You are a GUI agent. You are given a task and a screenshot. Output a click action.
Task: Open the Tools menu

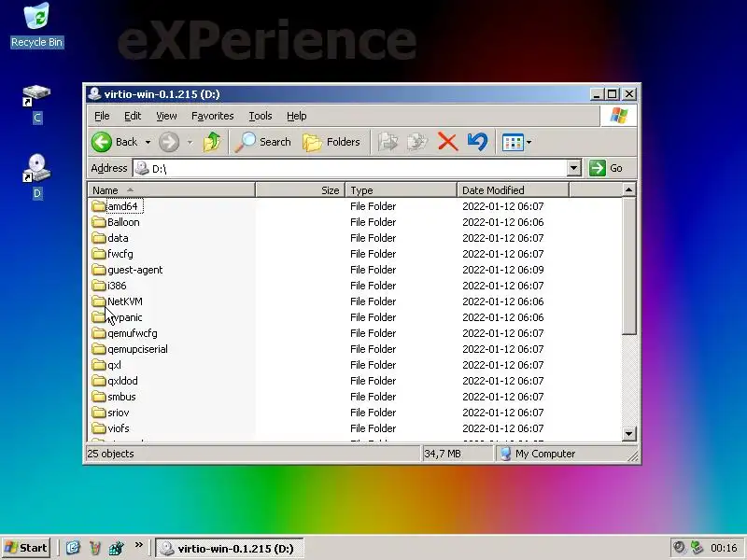[261, 116]
